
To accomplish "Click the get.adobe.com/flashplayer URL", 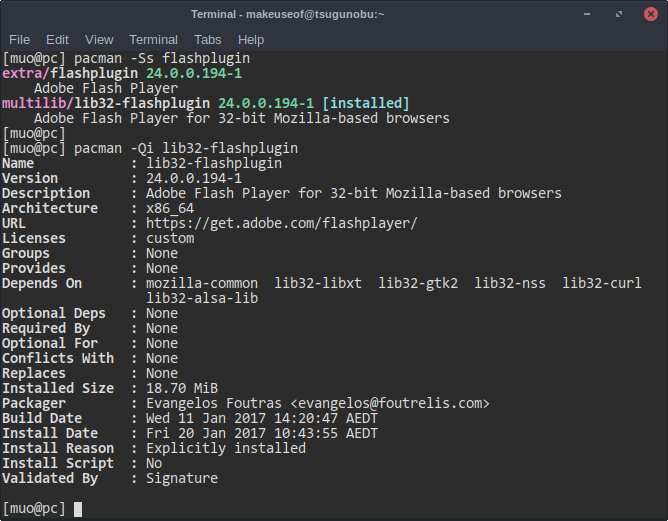I will (281, 223).
